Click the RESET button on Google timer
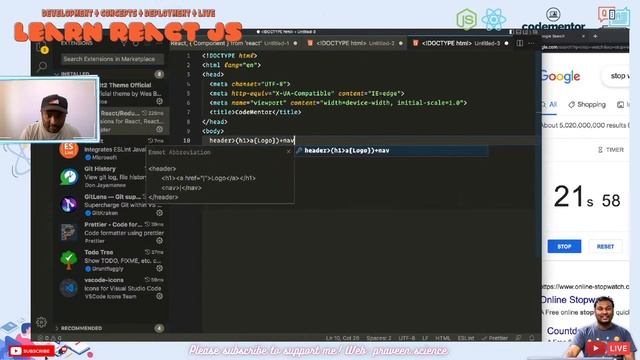 pyautogui.click(x=605, y=247)
